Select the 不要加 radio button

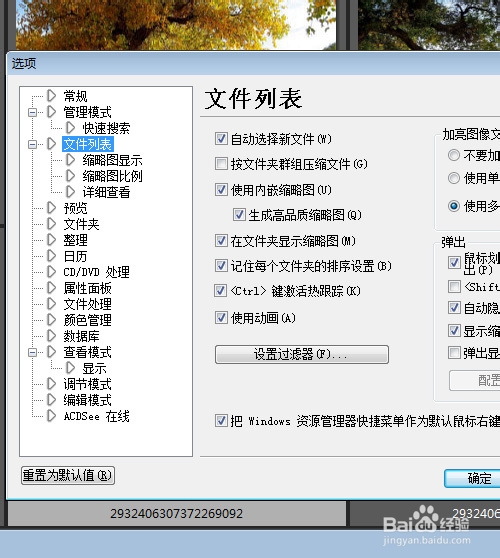[x=454, y=155]
